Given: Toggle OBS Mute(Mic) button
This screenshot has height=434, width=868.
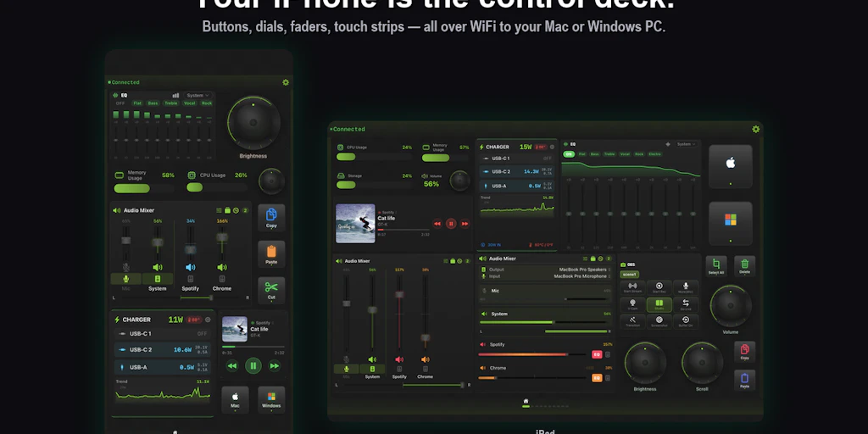Looking at the screenshot, I should coord(686,288).
